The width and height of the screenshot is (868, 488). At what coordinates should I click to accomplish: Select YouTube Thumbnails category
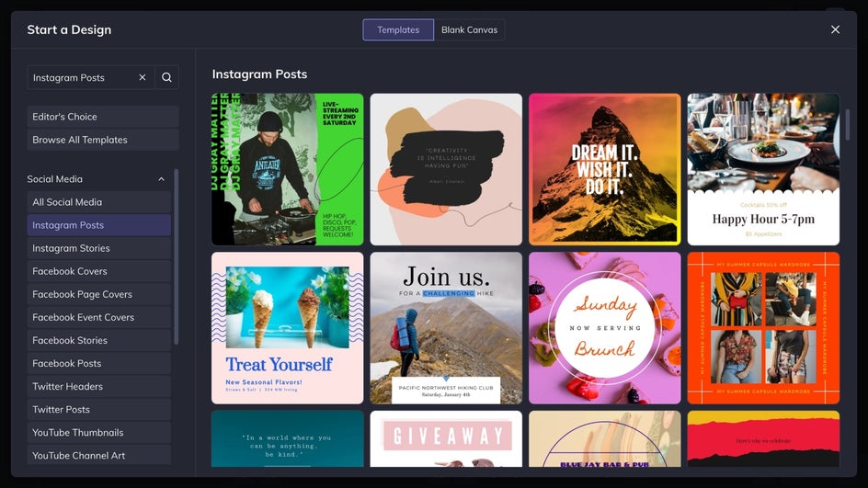coord(99,433)
